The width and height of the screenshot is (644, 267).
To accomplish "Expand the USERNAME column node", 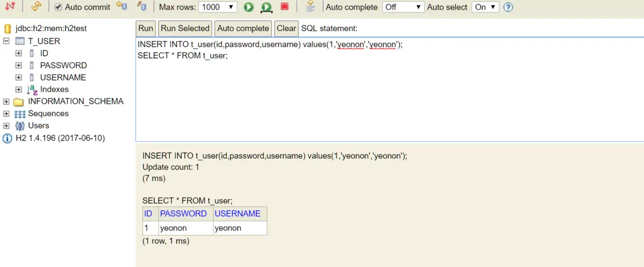I will 19,77.
